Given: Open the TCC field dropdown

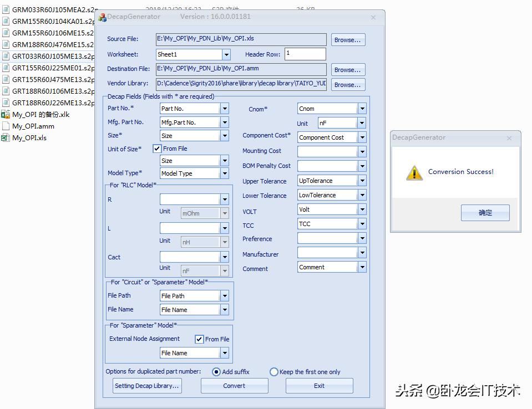Looking at the screenshot, I should point(362,224).
